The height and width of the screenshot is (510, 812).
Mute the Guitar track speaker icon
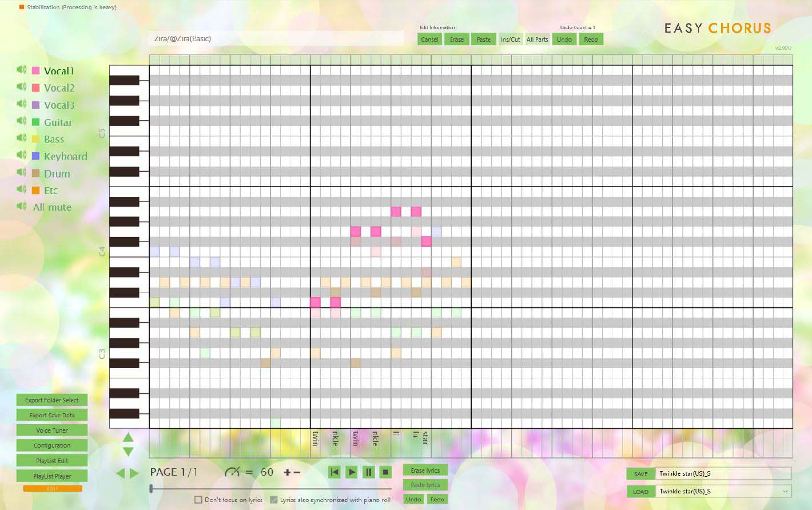tap(21, 121)
